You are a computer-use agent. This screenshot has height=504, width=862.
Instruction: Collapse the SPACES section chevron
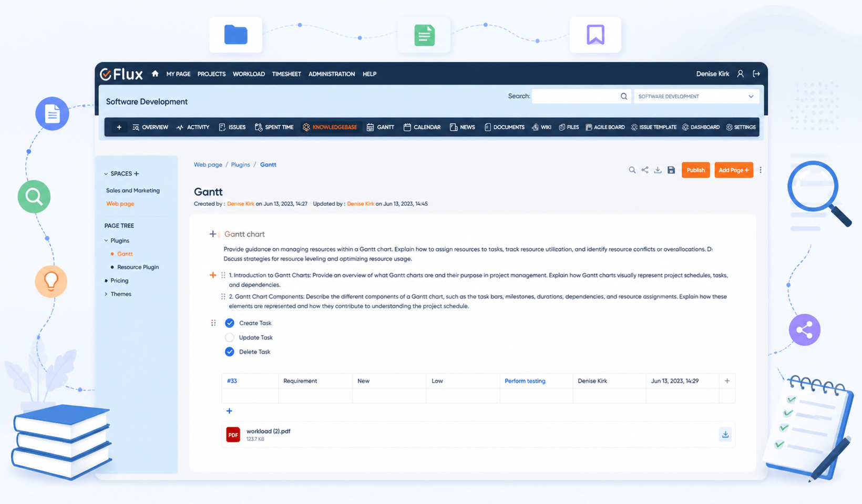click(106, 173)
